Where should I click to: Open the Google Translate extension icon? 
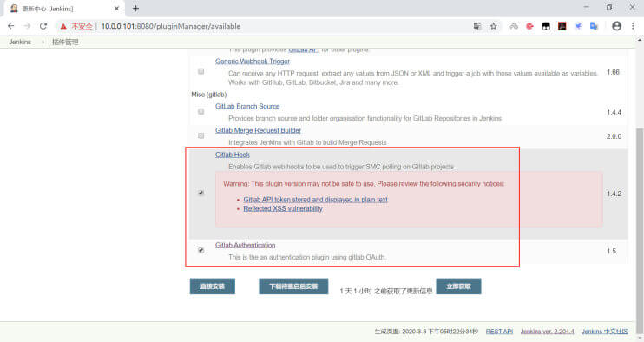pyautogui.click(x=594, y=26)
